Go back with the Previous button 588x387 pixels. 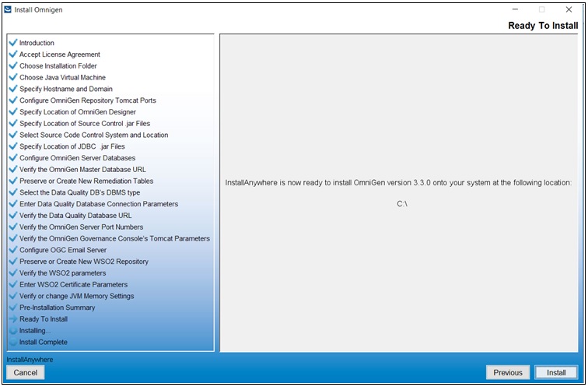tap(508, 372)
